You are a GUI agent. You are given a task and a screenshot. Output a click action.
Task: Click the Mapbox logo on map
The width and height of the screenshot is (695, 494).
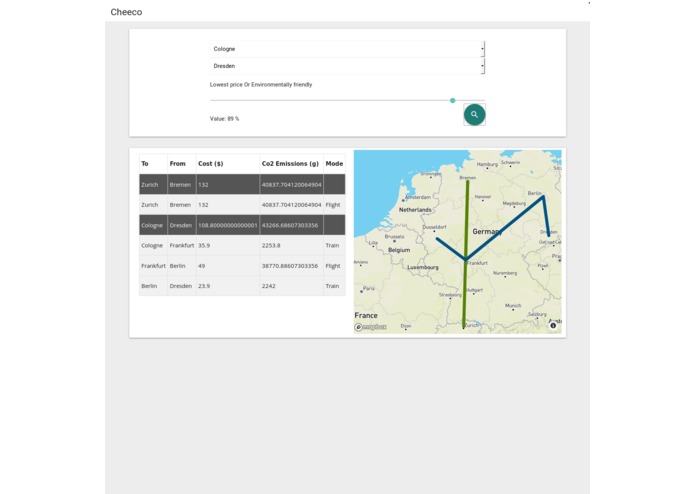[x=371, y=327]
